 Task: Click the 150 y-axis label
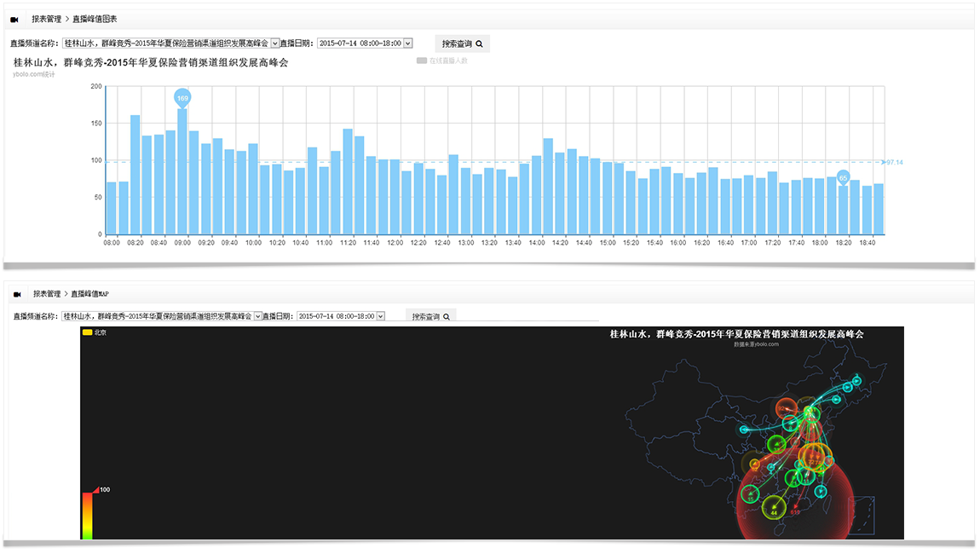tap(96, 124)
